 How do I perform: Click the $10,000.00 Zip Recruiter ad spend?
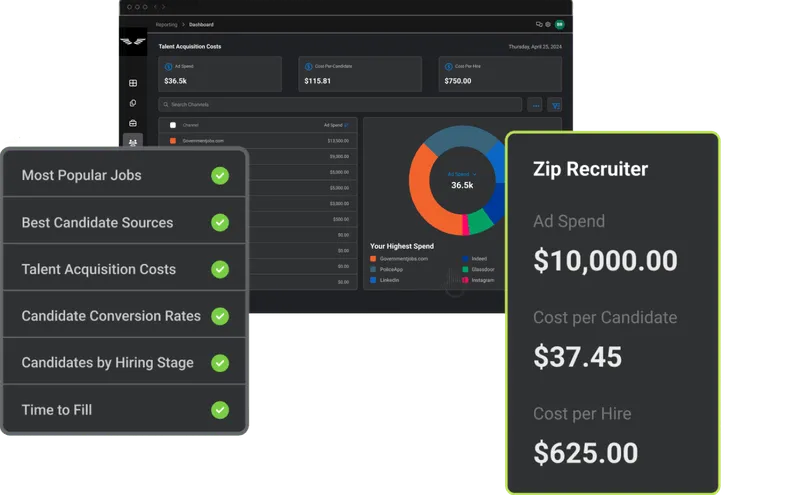click(x=605, y=261)
